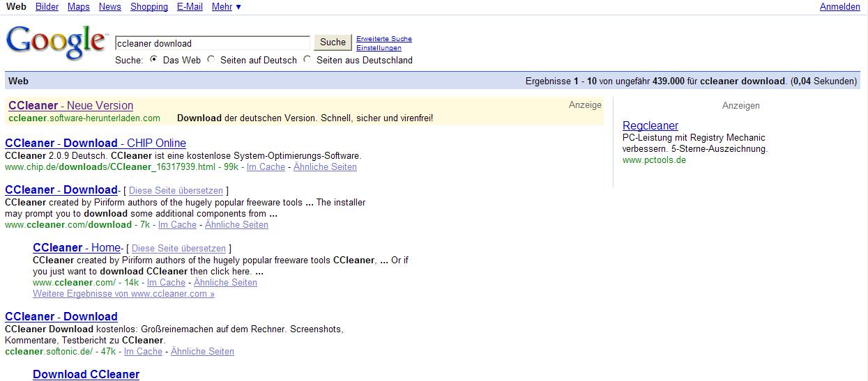Image resolution: width=868 pixels, height=381 pixels.
Task: Select the 'Das Web' radio button
Action: [x=153, y=60]
